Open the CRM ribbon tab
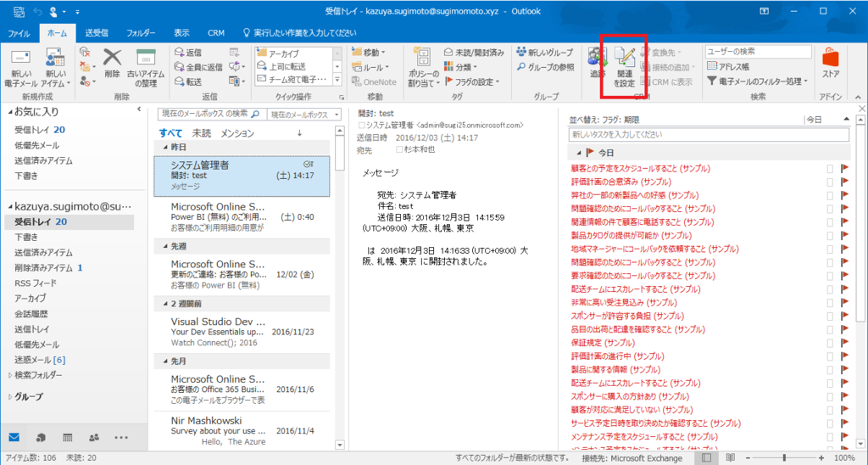Screen dimensions: 868x465 [216, 33]
